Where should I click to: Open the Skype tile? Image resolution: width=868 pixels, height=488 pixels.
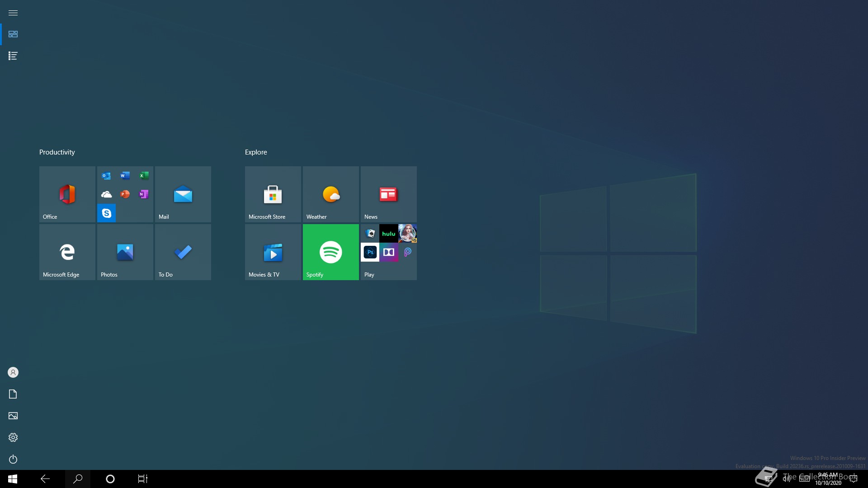(x=106, y=213)
